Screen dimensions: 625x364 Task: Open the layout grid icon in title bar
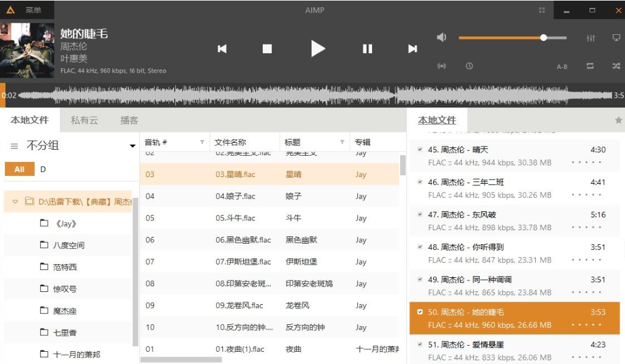[542, 10]
